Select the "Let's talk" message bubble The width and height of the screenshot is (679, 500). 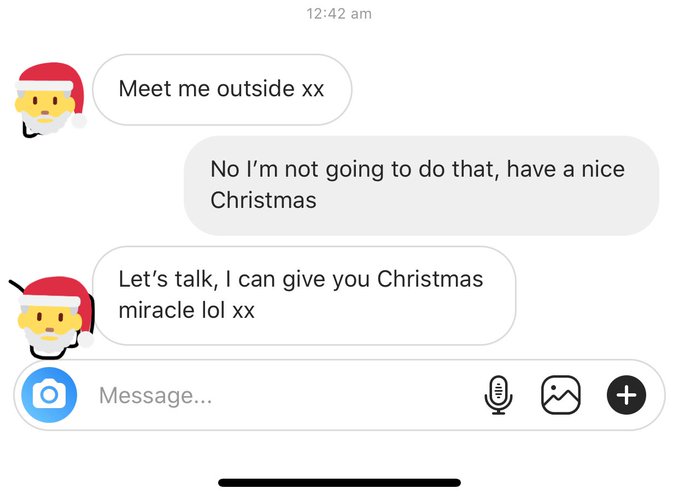303,295
